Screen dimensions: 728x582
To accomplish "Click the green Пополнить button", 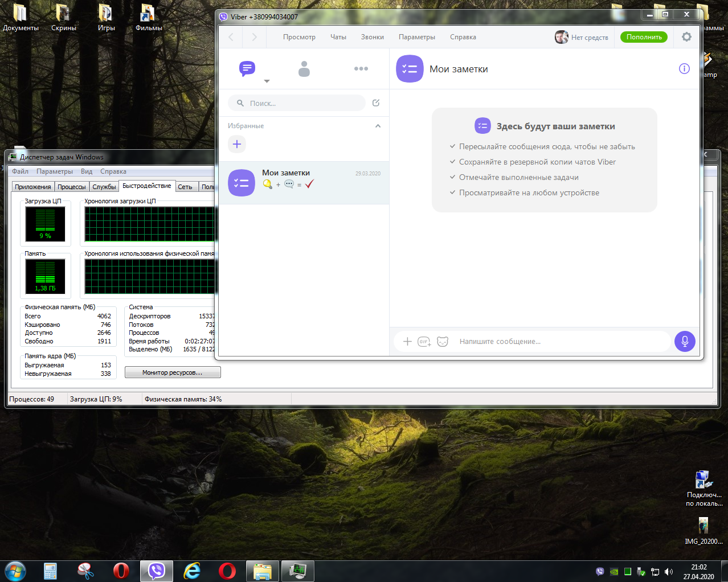I will pyautogui.click(x=644, y=37).
